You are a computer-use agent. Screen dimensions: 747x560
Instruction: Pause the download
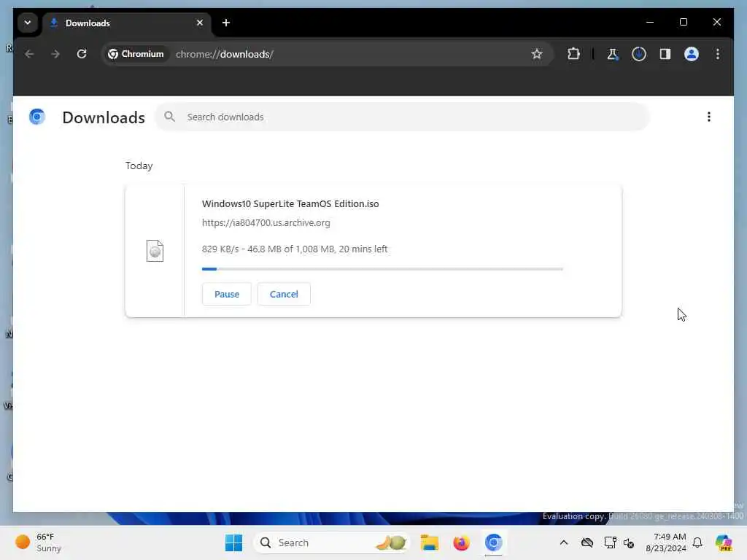pos(227,294)
